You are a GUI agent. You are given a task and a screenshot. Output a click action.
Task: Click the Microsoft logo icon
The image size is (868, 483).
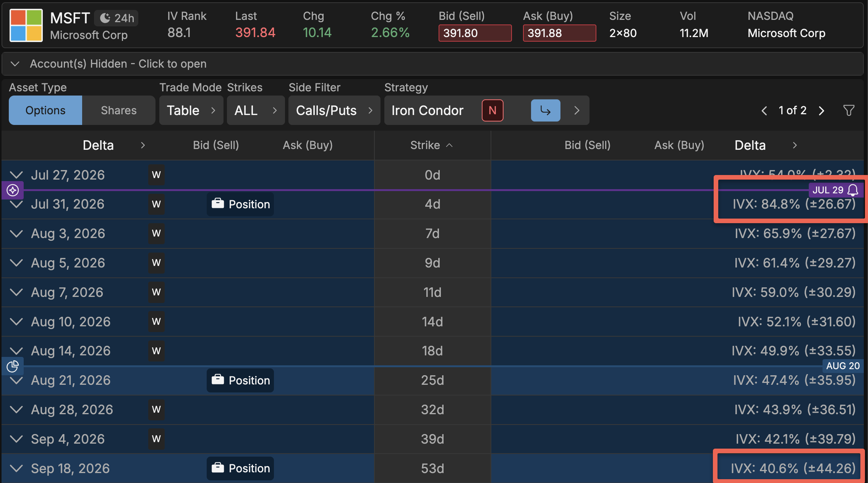(26, 25)
